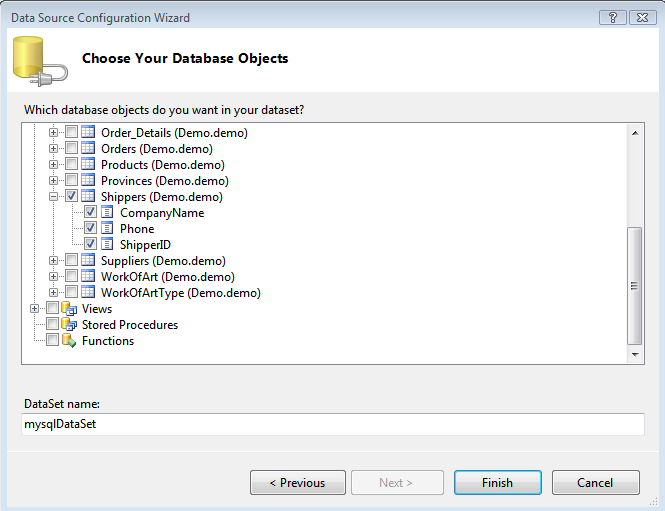Check the Provinces table checkbox
This screenshot has width=665, height=511.
(71, 181)
